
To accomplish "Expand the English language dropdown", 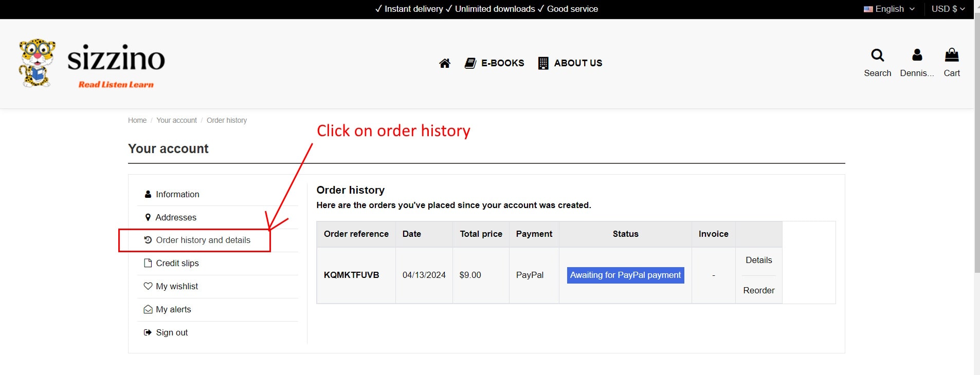I will coord(889,9).
